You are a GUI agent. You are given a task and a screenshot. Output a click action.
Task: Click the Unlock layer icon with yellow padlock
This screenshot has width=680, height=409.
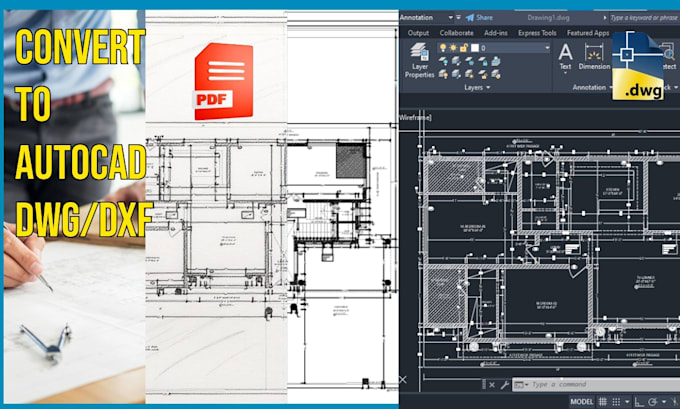pyautogui.click(x=483, y=75)
